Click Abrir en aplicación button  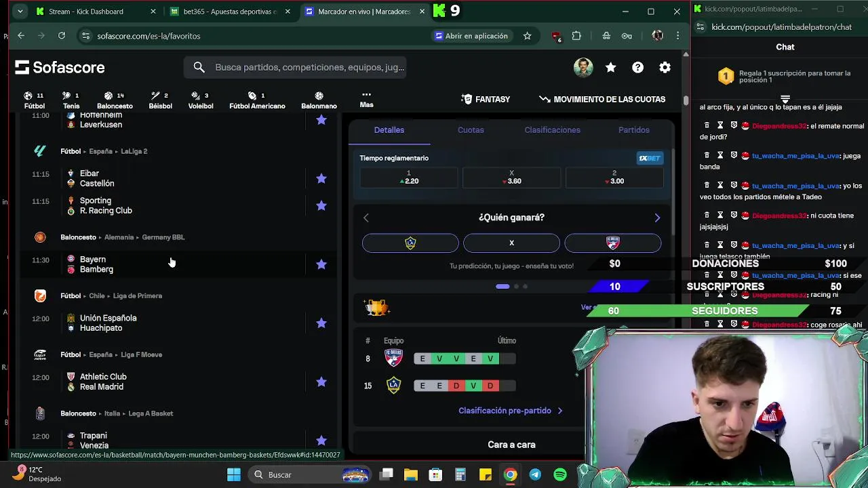(x=471, y=36)
